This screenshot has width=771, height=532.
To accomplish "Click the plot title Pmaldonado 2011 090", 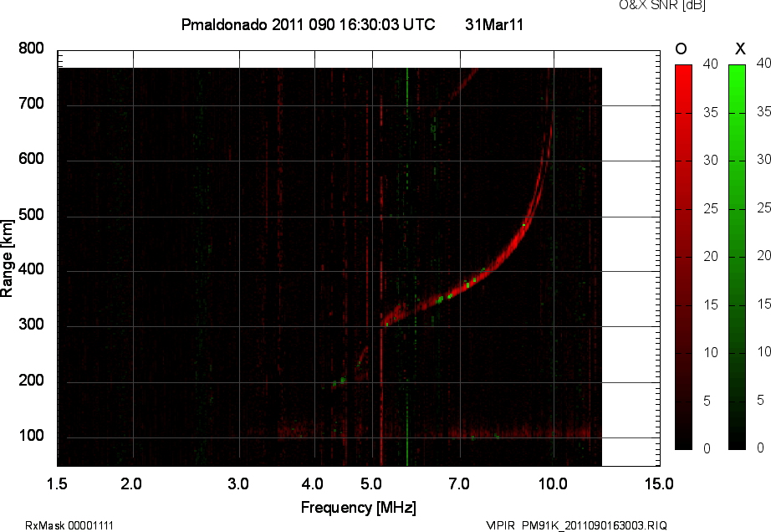I will [x=308, y=24].
